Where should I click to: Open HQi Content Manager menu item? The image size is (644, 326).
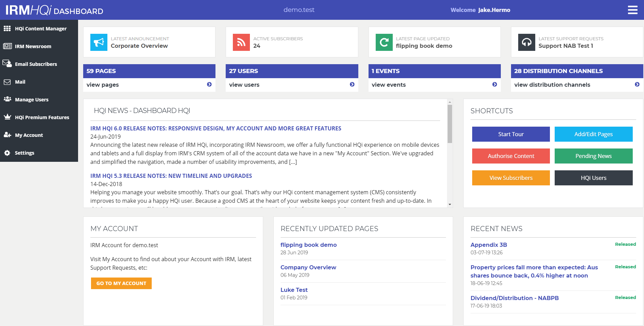tap(39, 29)
